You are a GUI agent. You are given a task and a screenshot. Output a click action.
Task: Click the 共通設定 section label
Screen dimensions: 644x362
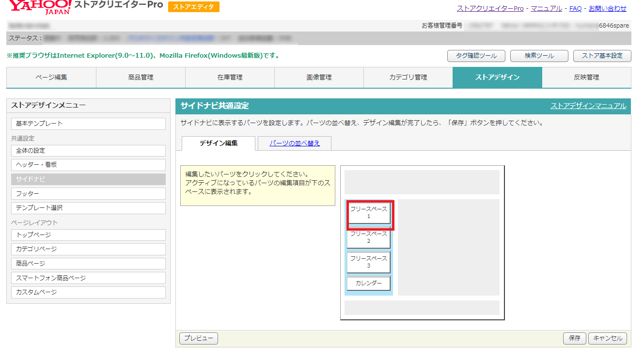pyautogui.click(x=23, y=139)
